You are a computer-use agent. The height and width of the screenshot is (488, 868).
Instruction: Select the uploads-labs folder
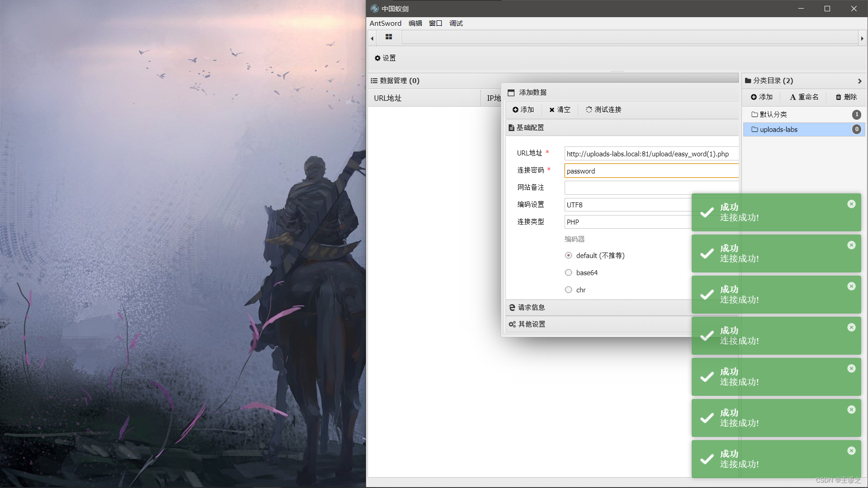coord(804,129)
